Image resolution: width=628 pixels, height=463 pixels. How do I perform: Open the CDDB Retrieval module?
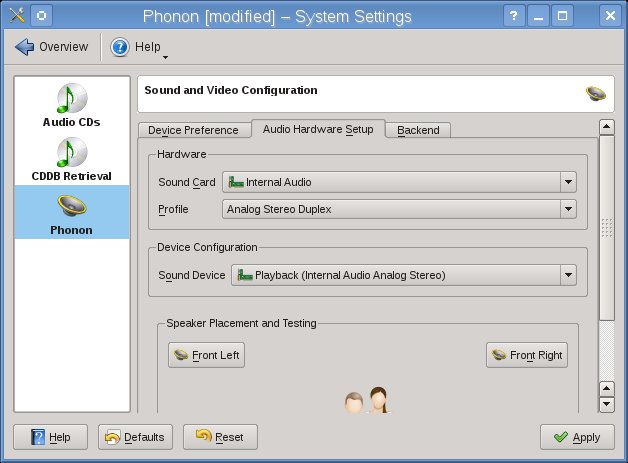(72, 159)
